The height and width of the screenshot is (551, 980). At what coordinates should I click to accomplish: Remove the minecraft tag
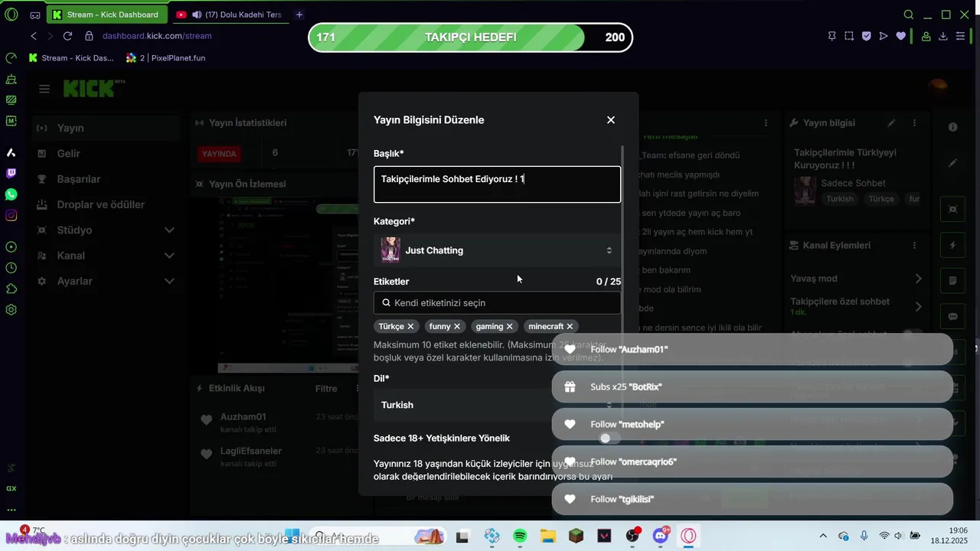570,326
